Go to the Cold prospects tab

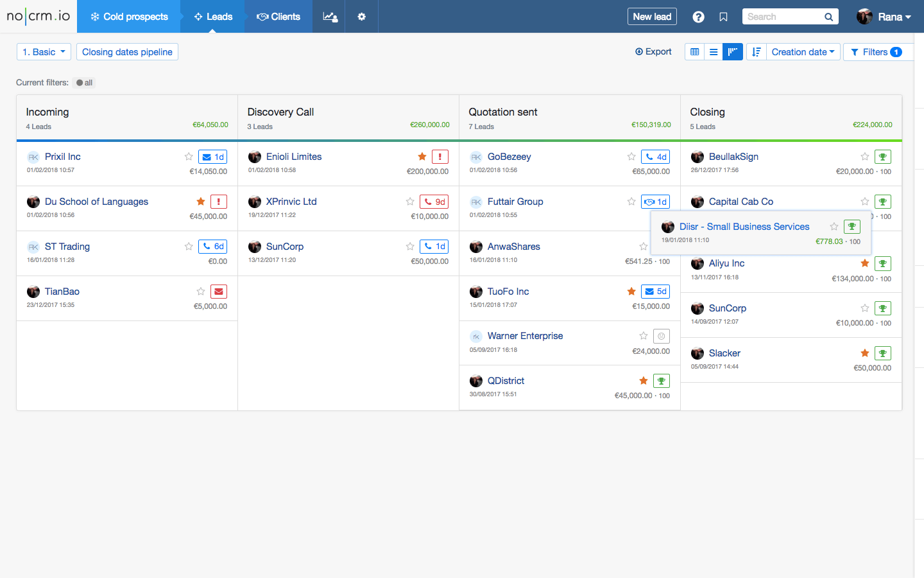(129, 17)
